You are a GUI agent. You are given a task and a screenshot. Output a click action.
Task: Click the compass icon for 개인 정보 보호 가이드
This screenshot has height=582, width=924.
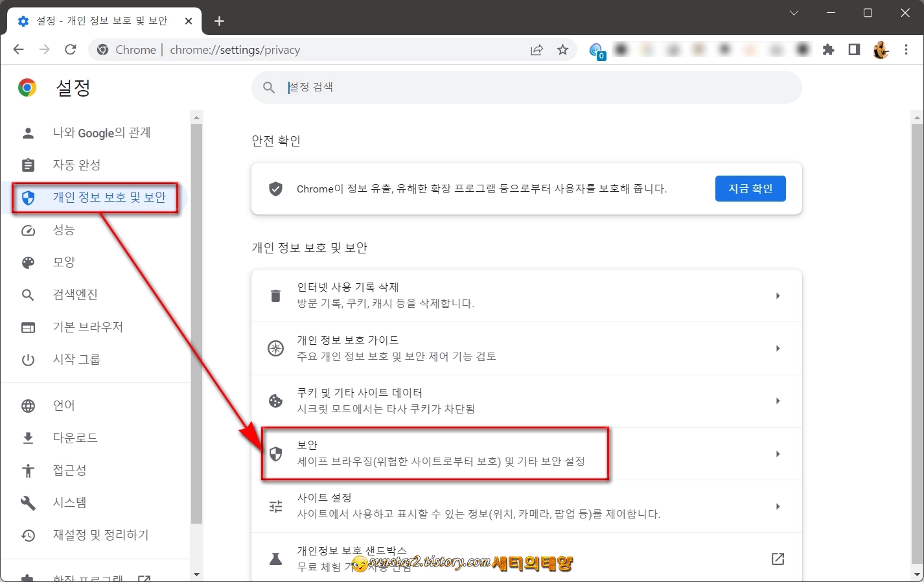(275, 348)
